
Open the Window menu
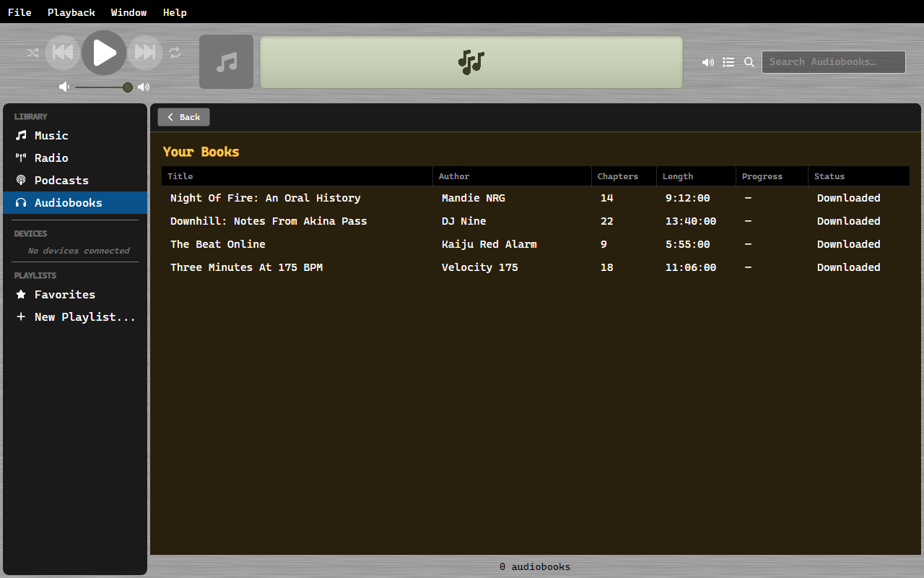pos(129,12)
